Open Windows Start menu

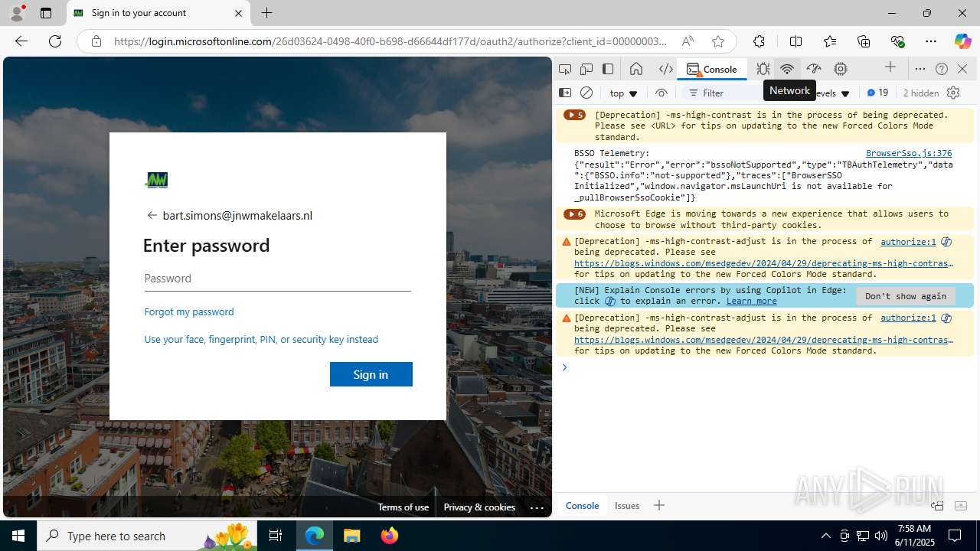pyautogui.click(x=18, y=536)
